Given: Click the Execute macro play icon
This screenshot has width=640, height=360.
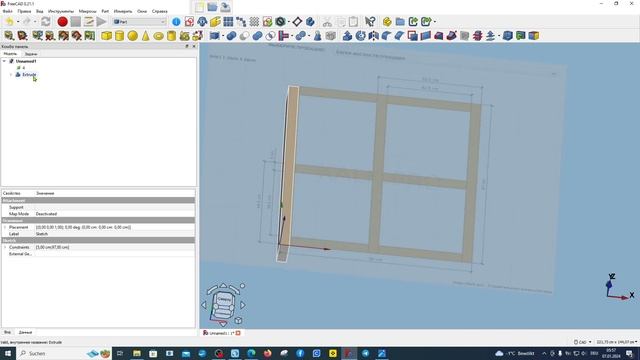Looking at the screenshot, I should coord(101,22).
